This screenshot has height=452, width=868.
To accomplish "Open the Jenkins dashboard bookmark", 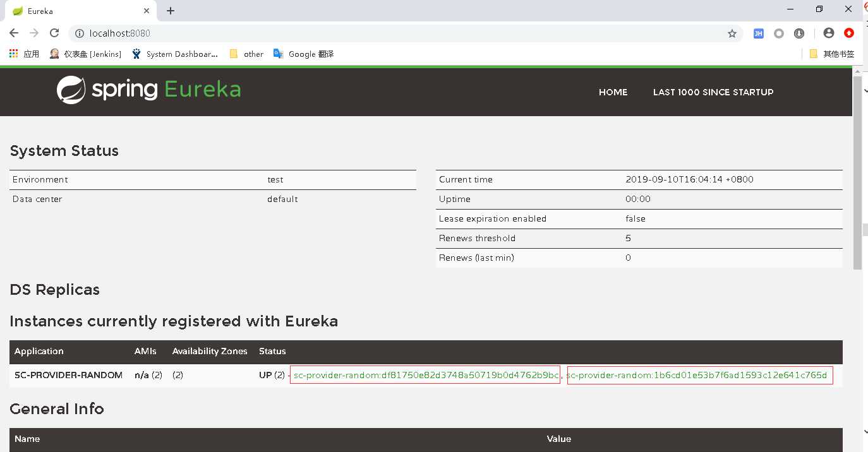I will coord(86,54).
